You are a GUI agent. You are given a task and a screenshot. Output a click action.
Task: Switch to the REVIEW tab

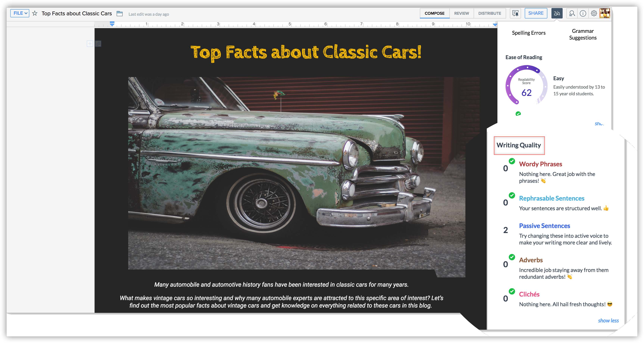coord(461,13)
